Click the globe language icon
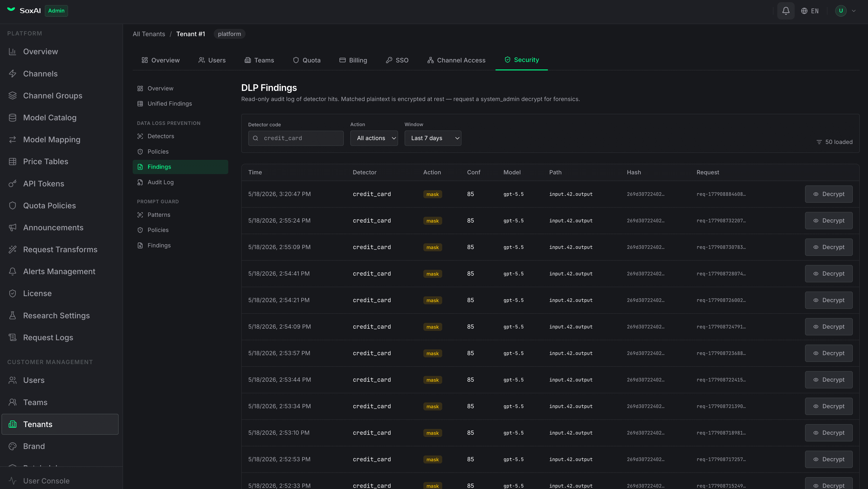The height and width of the screenshot is (489, 868). (x=804, y=11)
